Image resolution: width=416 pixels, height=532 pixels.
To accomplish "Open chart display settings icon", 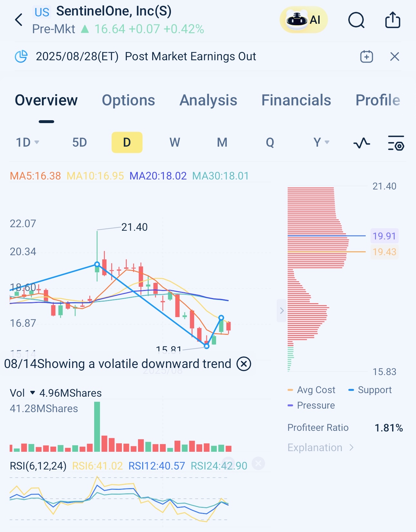I will (x=396, y=143).
